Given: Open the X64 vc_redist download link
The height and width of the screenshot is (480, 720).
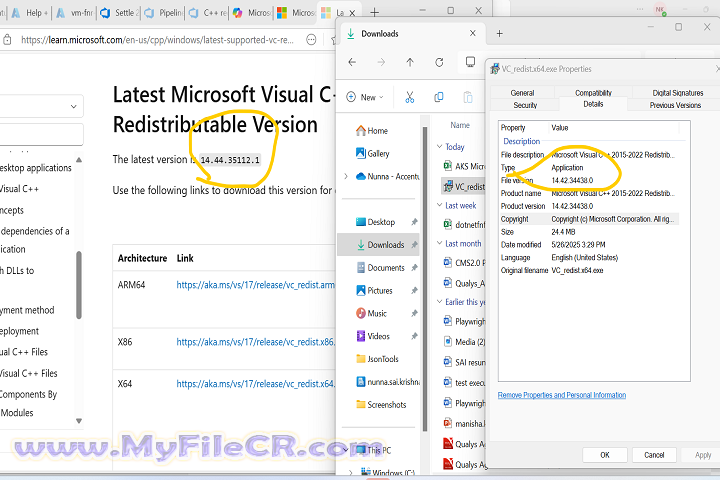Looking at the screenshot, I should (256, 384).
